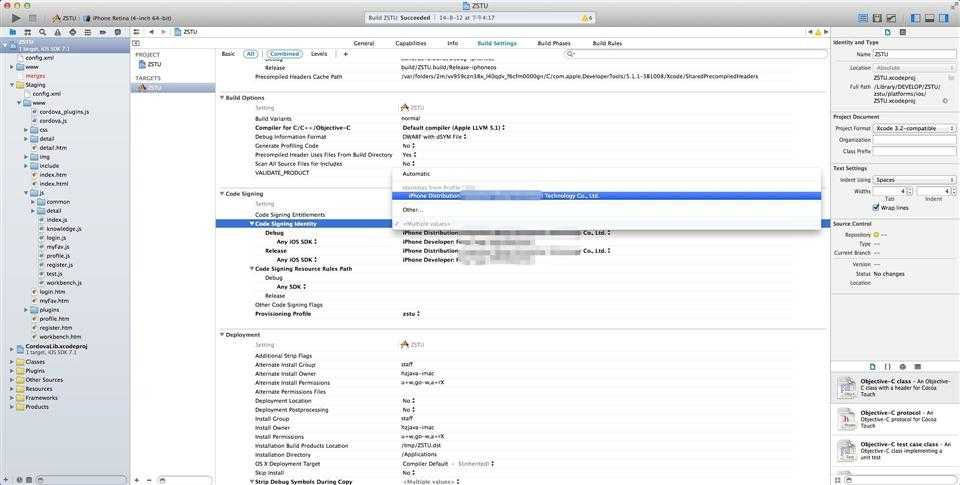Expand the Frameworks group
960x485 pixels.
[x=12, y=398]
